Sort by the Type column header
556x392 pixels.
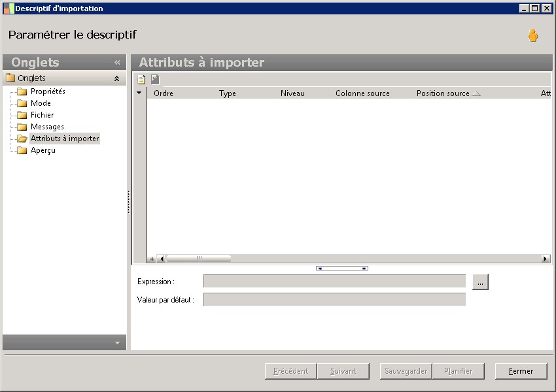click(227, 93)
